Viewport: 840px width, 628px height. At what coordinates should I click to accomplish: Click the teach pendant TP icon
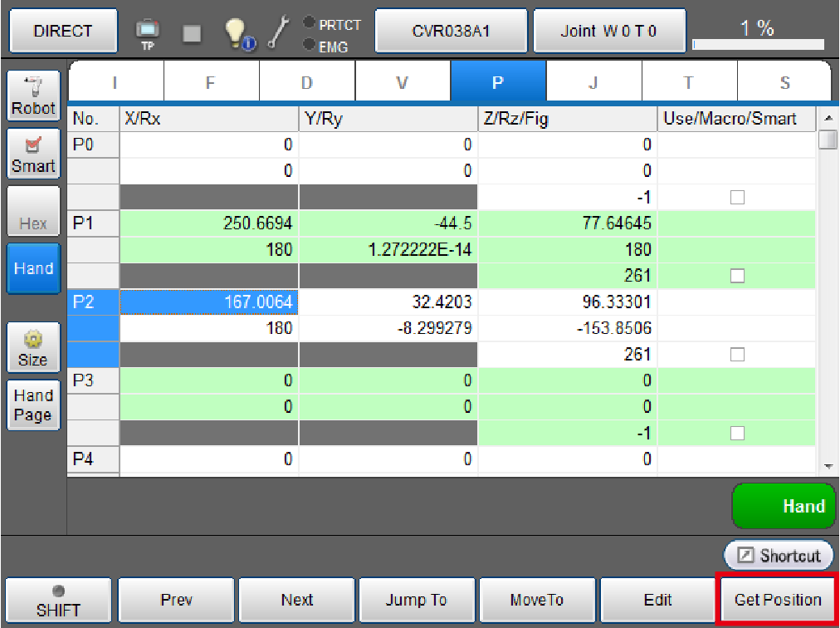point(148,32)
